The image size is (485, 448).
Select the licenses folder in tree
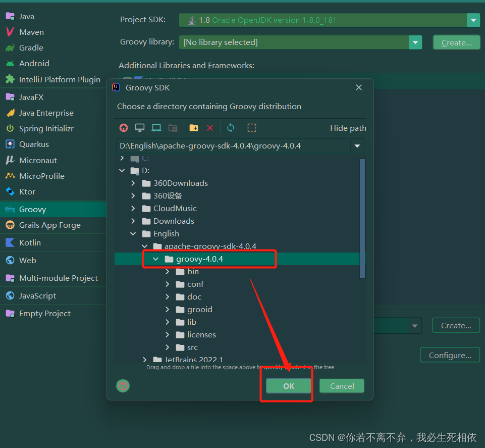[x=202, y=335]
